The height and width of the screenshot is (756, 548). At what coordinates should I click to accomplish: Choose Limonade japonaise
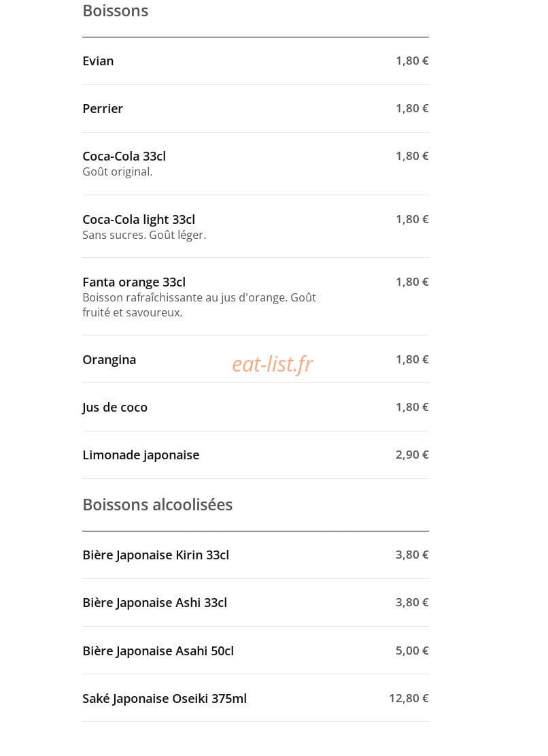255,455
